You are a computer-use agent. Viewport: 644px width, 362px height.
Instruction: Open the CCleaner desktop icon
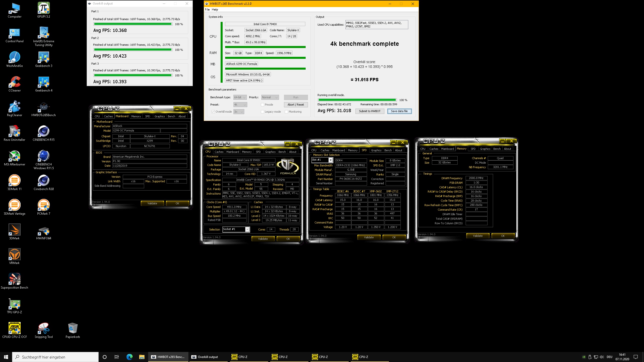click(14, 84)
